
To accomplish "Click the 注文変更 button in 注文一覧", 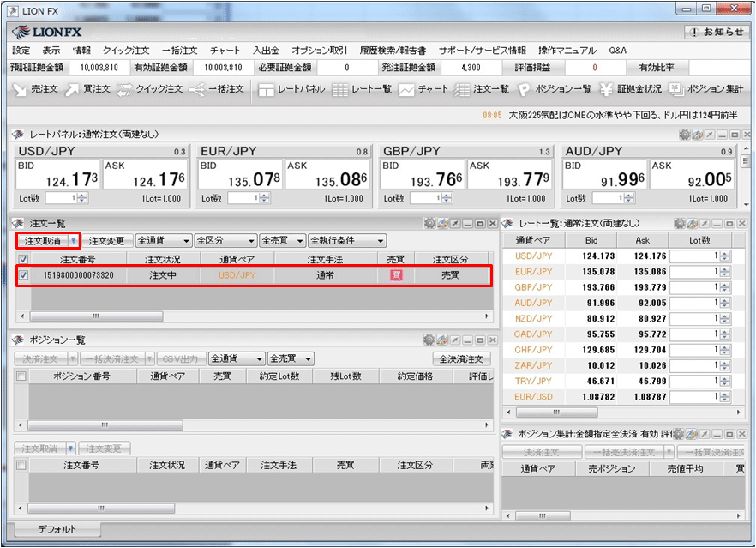I will [x=106, y=241].
